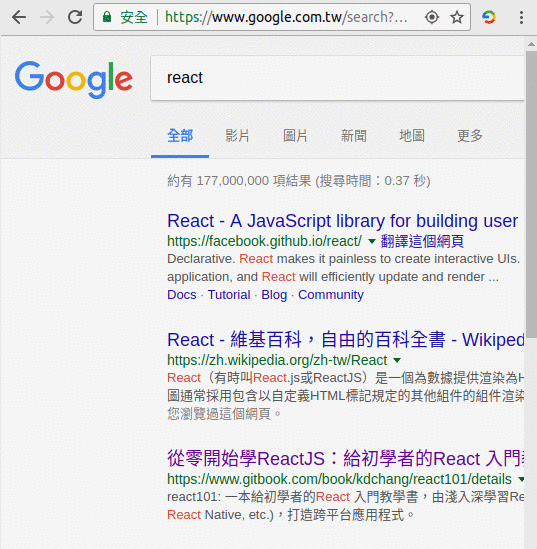Switch to the 新聞 tab
Screen dimensions: 537x549
[x=354, y=136]
